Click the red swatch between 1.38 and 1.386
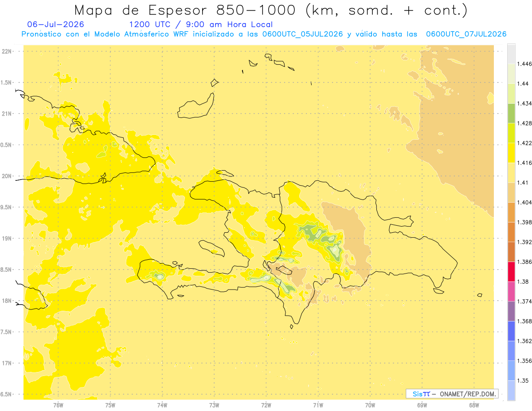 [511, 271]
